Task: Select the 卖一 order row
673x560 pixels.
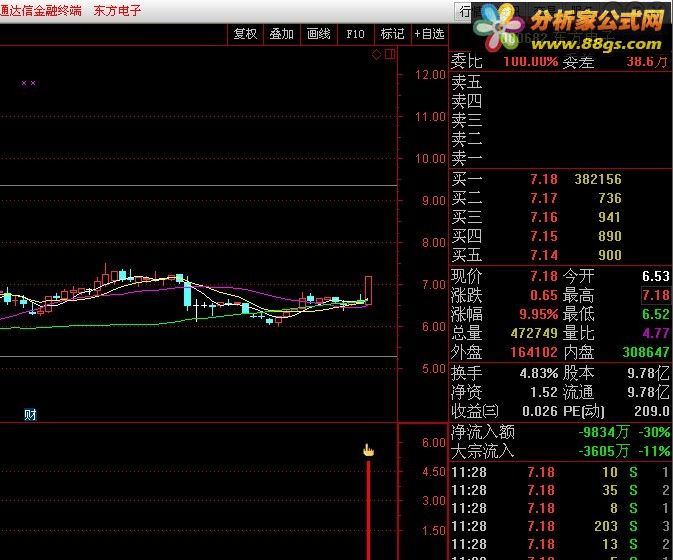Action: pyautogui.click(x=561, y=158)
